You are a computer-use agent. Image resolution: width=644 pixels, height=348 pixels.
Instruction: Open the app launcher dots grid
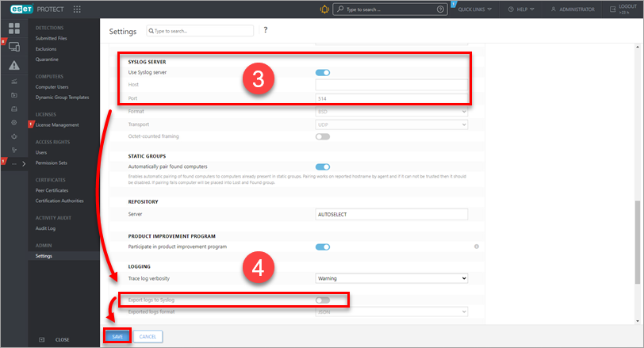[77, 9]
